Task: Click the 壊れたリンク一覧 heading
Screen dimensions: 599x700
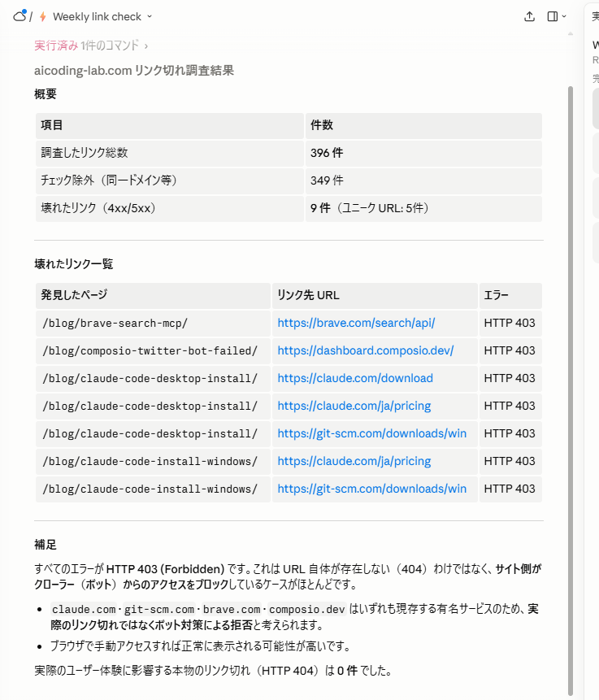Action: tap(74, 264)
